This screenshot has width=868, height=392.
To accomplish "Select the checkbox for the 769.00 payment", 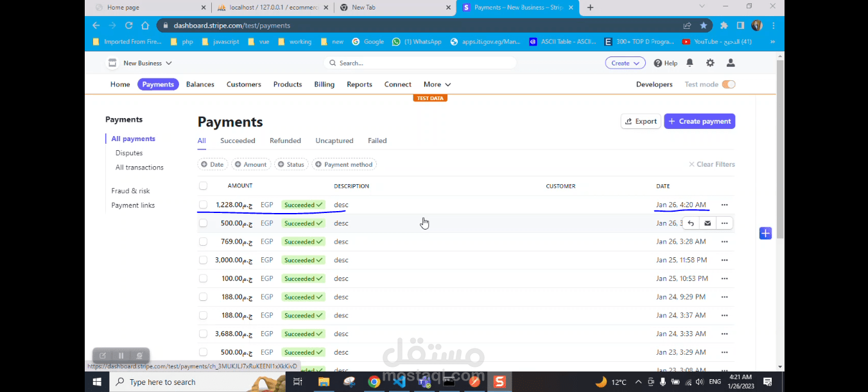I will pos(203,242).
